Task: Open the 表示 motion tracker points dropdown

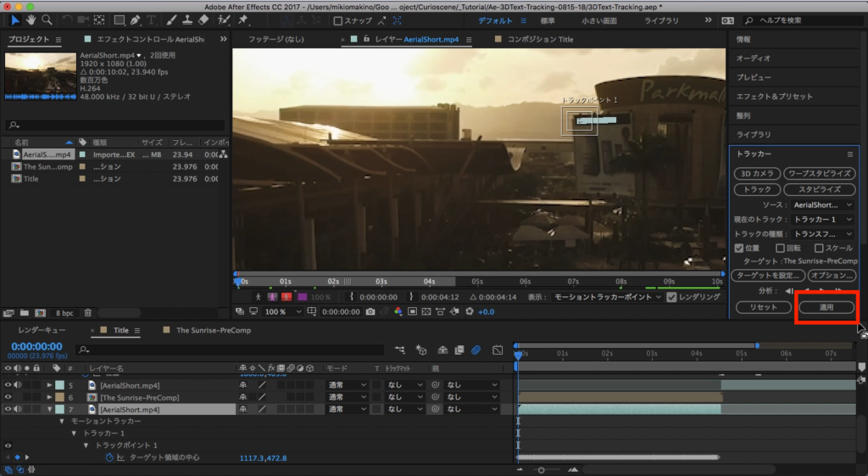Action: (x=605, y=297)
